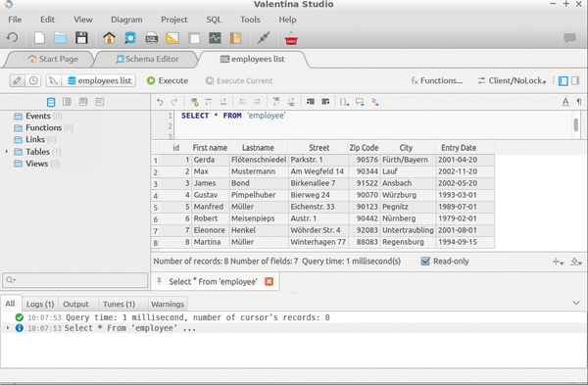Save using the floppy disk icon
Image resolution: width=588 pixels, height=385 pixels.
pos(81,38)
